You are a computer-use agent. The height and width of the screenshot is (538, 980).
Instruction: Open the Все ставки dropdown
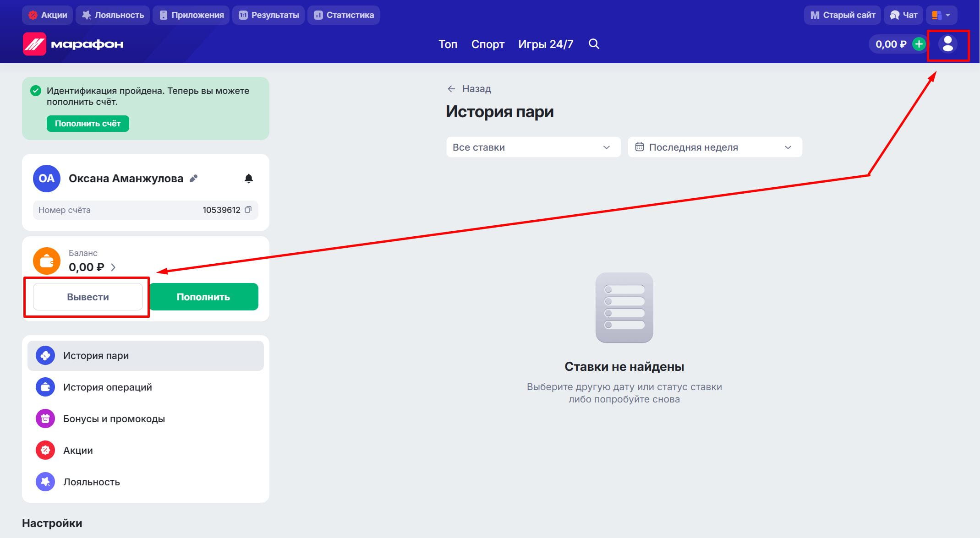coord(533,147)
